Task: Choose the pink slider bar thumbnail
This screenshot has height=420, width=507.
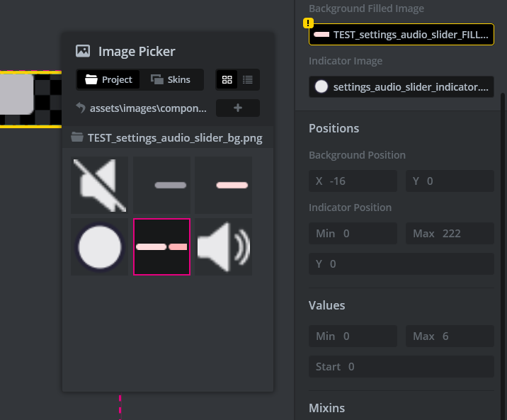Action: 224,185
